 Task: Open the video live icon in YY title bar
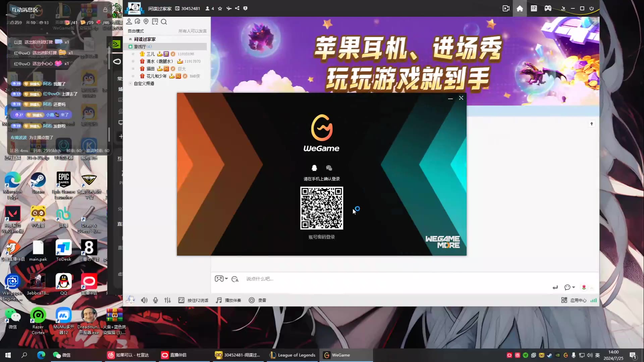(506, 8)
